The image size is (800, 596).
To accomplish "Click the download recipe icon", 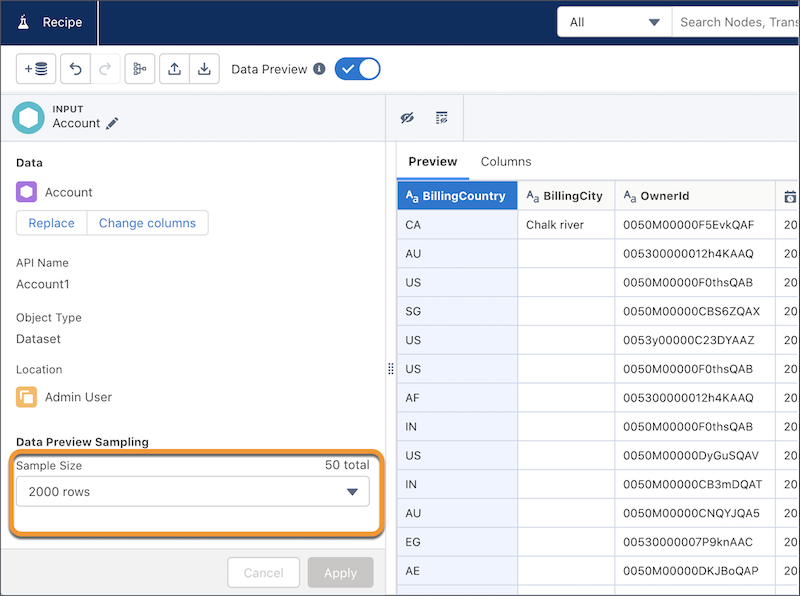I will coord(204,69).
